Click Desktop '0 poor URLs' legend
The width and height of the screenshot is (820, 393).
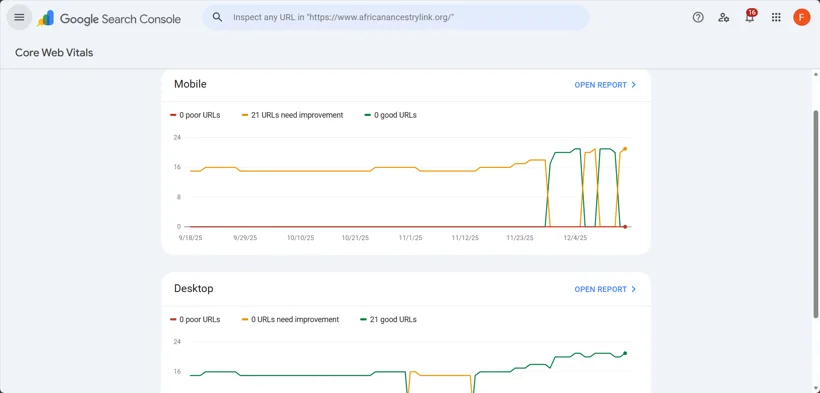195,319
